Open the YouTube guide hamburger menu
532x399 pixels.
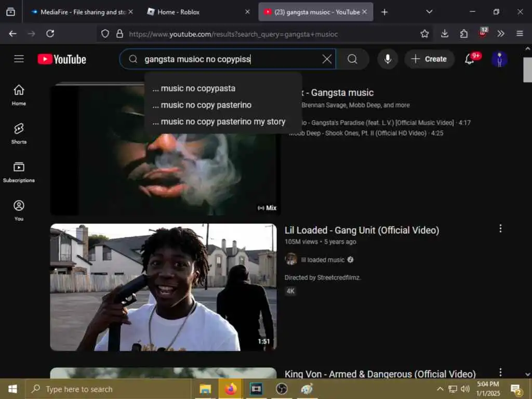tap(19, 59)
